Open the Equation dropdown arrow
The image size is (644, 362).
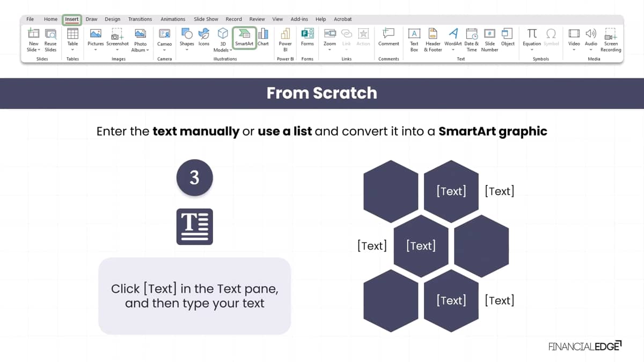[x=532, y=50]
